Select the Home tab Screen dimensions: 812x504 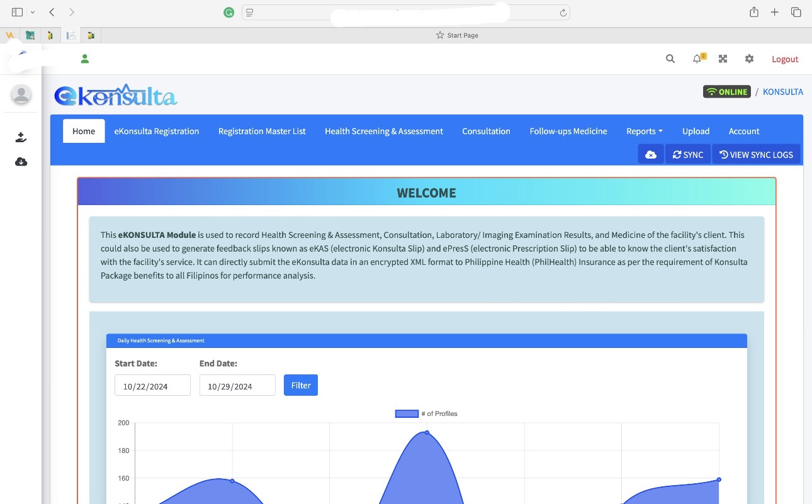coord(84,131)
